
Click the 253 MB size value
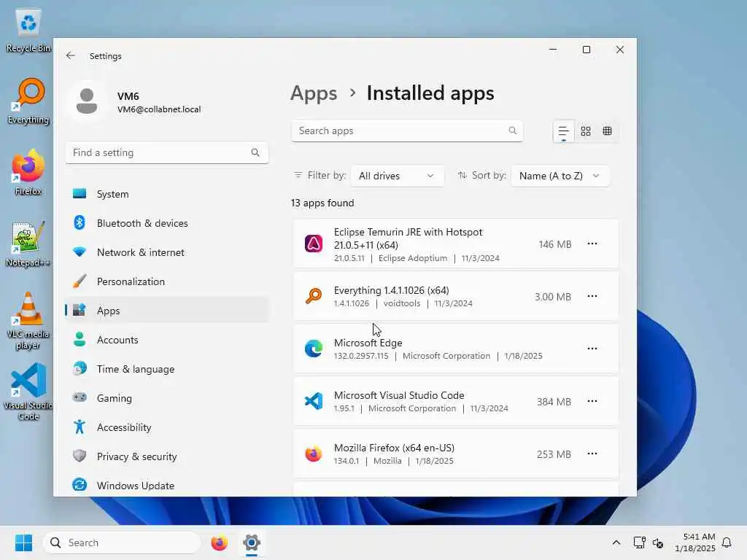pos(554,454)
